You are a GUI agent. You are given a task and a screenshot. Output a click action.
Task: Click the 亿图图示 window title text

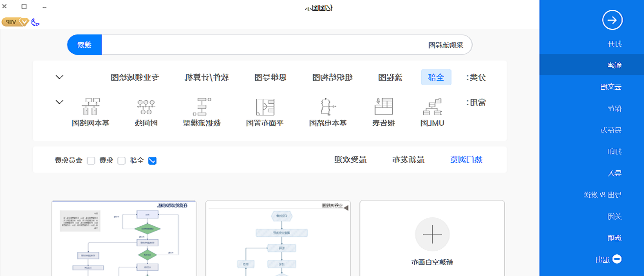(x=319, y=8)
